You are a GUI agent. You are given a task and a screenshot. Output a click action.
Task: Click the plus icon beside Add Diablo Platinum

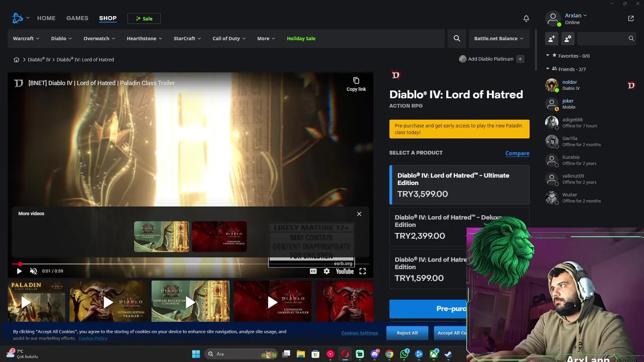[x=520, y=59]
